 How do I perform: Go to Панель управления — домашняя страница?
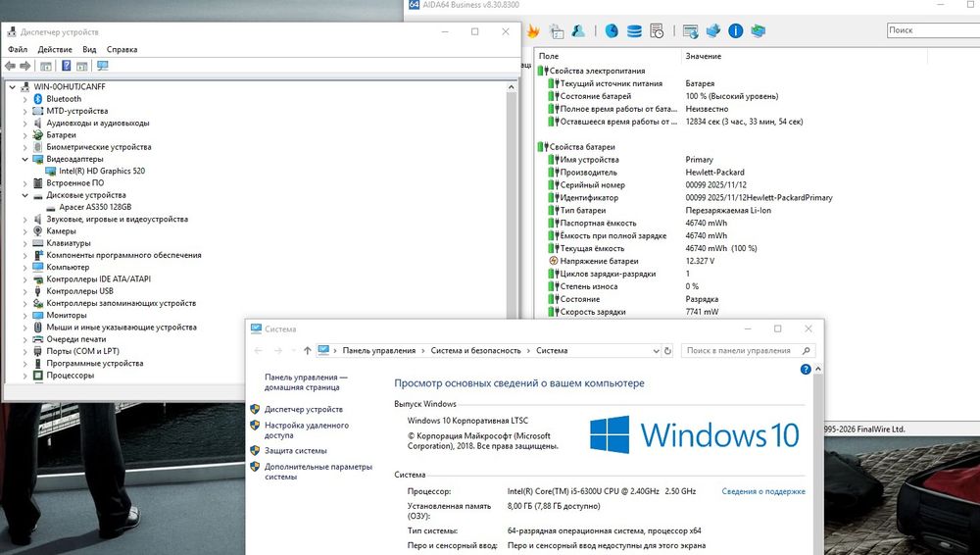[x=306, y=382]
